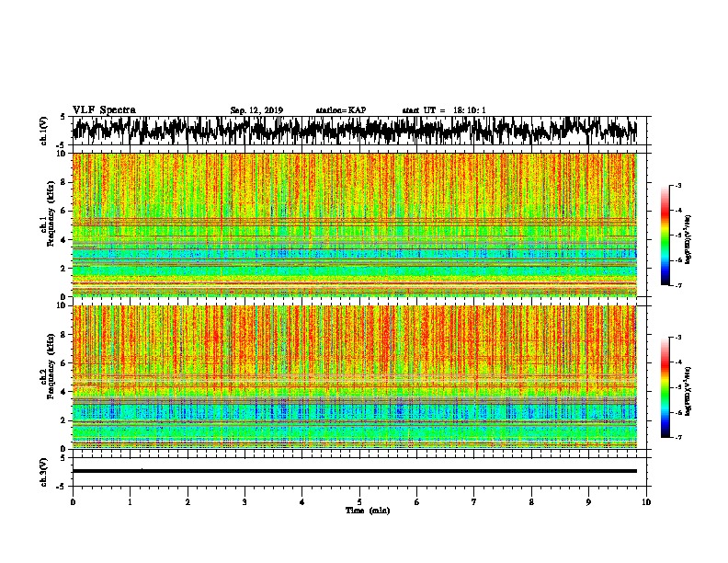Click time axis tick label '5'

coord(359,501)
